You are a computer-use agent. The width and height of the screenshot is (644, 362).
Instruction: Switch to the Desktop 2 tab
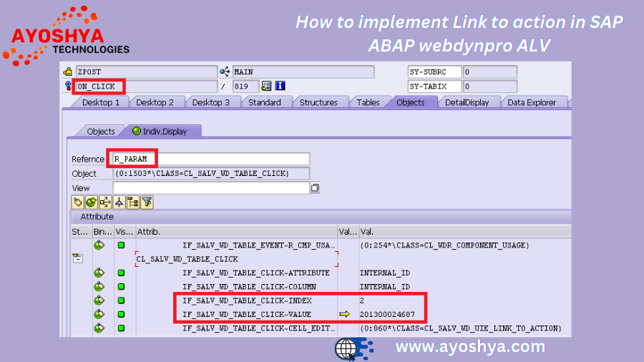coord(155,102)
